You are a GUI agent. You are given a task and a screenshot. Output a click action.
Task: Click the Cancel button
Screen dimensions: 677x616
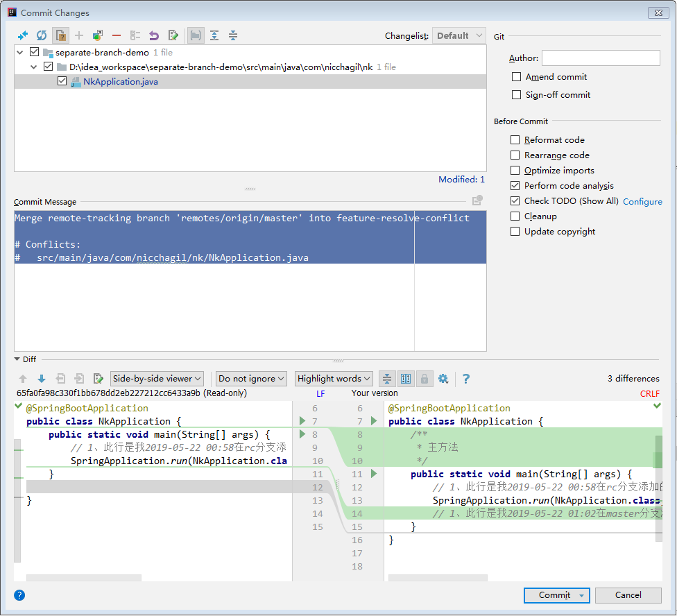click(x=628, y=595)
